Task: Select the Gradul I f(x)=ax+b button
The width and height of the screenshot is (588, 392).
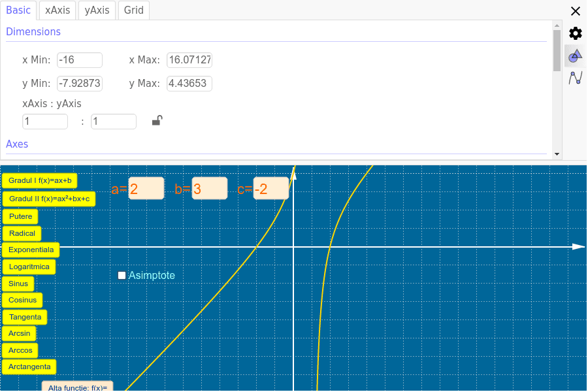Action: tap(40, 180)
